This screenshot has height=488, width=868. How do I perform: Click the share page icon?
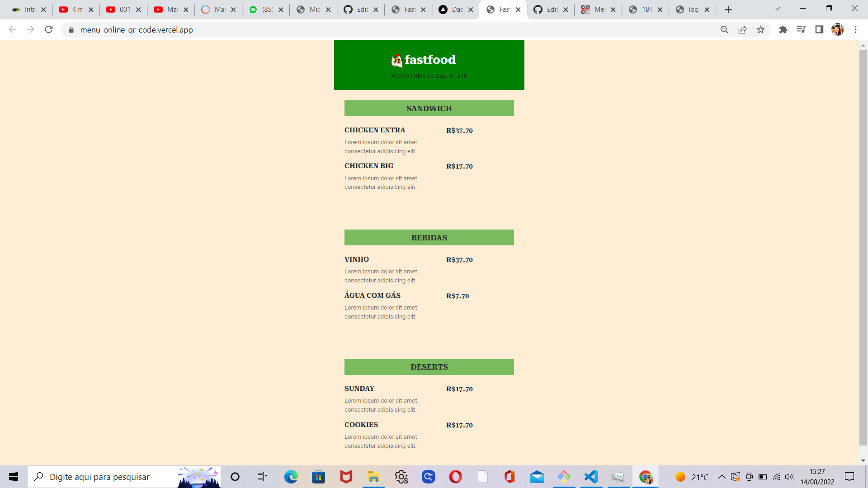742,30
